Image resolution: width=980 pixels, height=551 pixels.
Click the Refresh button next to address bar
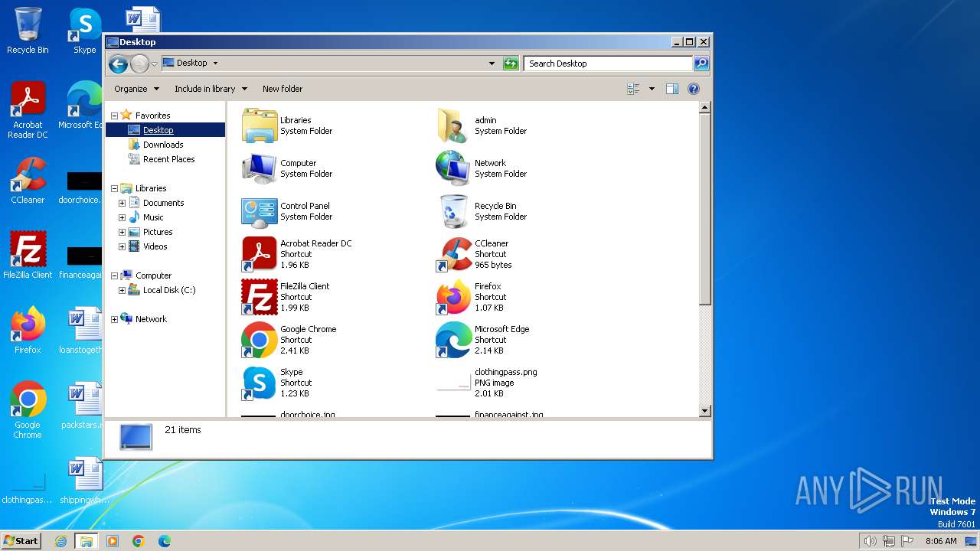click(511, 64)
